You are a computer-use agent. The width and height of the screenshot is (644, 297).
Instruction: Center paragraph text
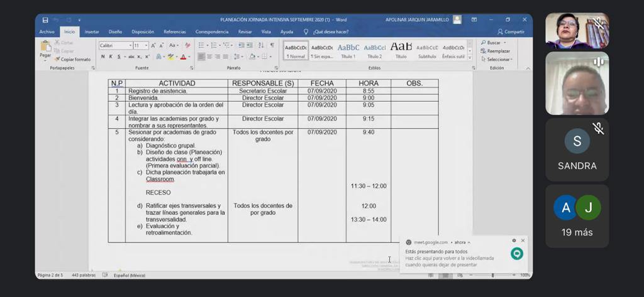click(209, 57)
